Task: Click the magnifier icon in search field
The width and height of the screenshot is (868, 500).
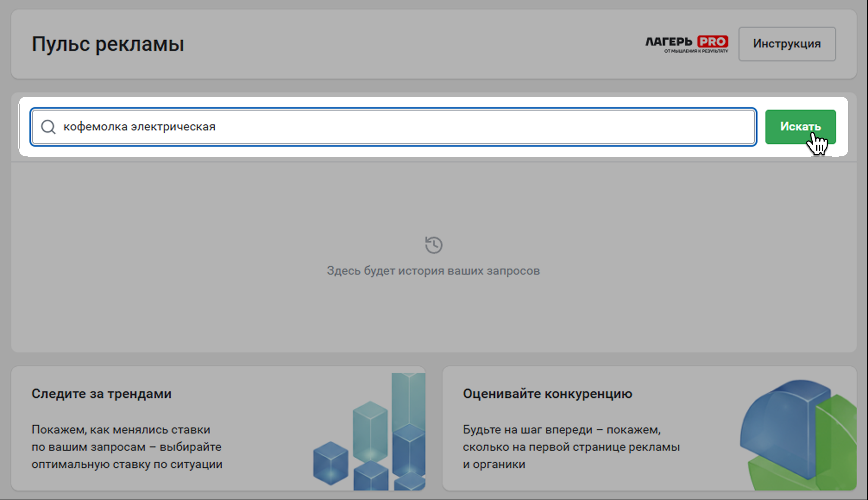Action: click(x=48, y=127)
